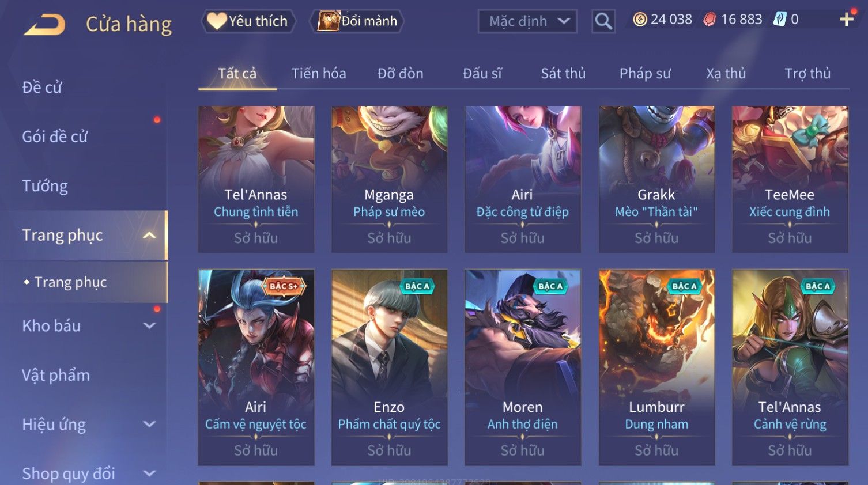Viewport: 868px width, 485px height.
Task: Expand the Shop quy đổi section
Action: (149, 473)
